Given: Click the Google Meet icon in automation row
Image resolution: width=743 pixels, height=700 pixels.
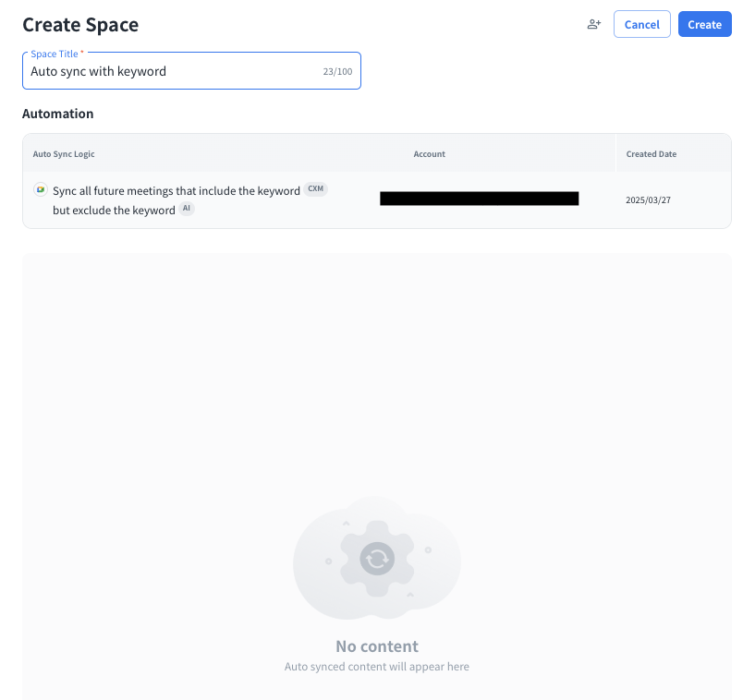Looking at the screenshot, I should (40, 189).
